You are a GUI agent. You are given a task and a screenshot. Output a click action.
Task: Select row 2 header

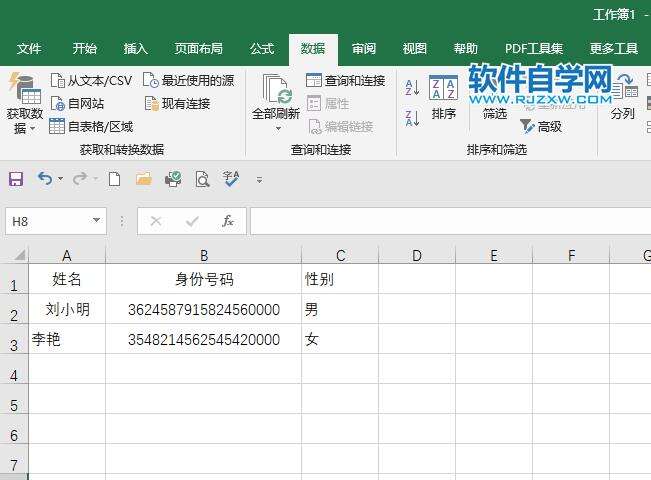coord(14,309)
